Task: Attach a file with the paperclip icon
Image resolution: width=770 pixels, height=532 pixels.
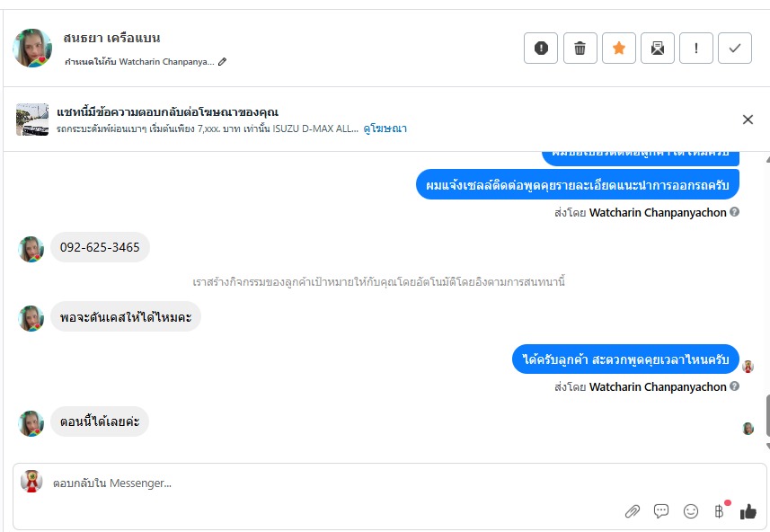Action: click(633, 511)
